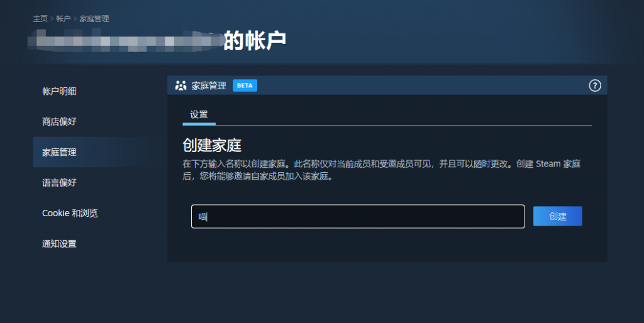The width and height of the screenshot is (644, 323).
Task: Click the 创建家庭 heading text
Action: pyautogui.click(x=212, y=145)
